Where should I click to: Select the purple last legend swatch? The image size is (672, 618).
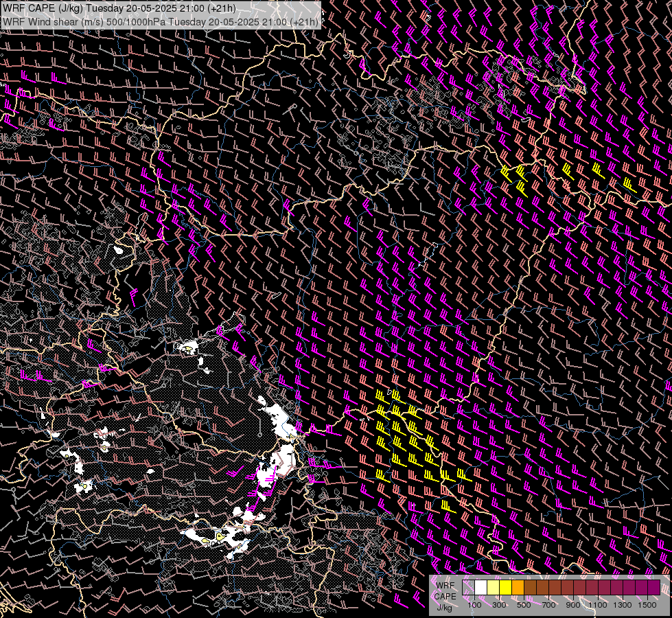[x=654, y=587]
